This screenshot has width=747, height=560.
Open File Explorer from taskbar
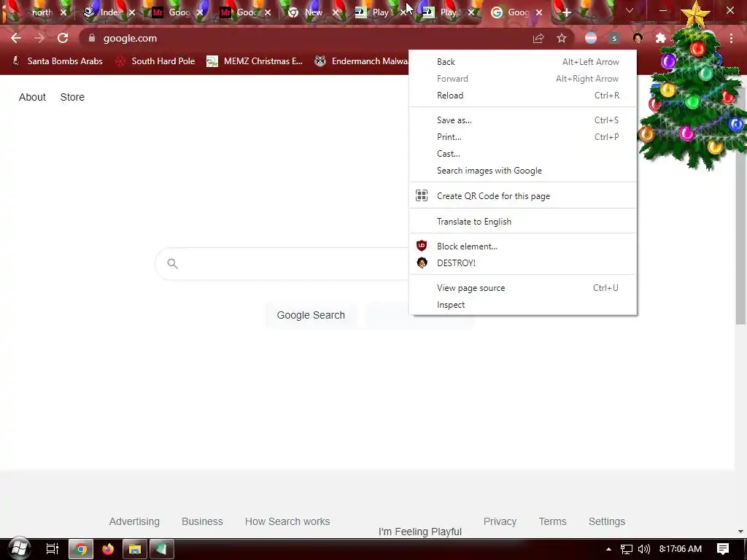click(x=135, y=549)
